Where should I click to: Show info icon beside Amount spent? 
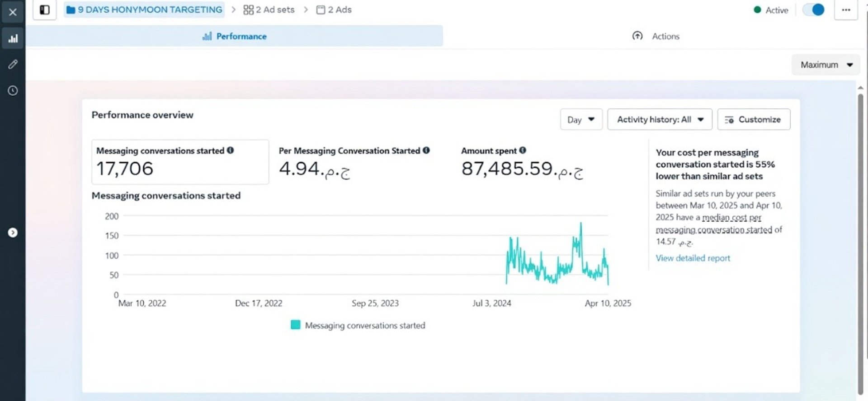[523, 150]
